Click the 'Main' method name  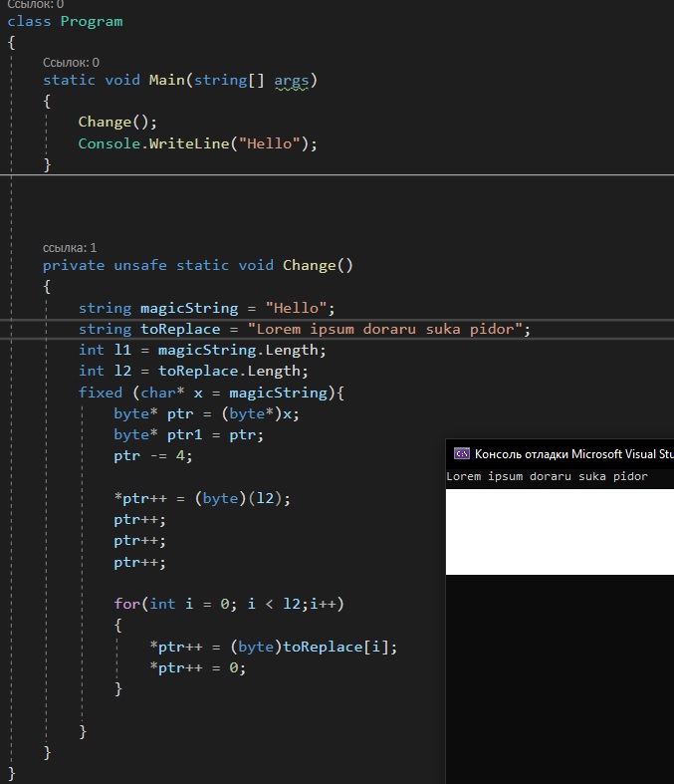tap(167, 80)
